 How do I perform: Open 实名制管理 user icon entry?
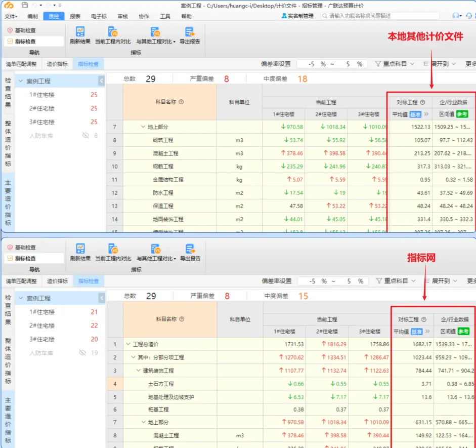(x=297, y=16)
